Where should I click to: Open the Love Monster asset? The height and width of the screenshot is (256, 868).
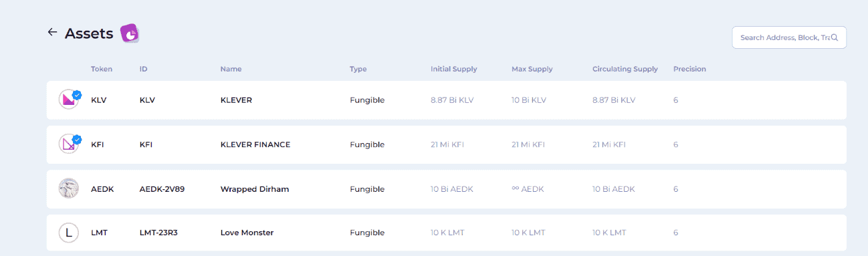tap(247, 233)
